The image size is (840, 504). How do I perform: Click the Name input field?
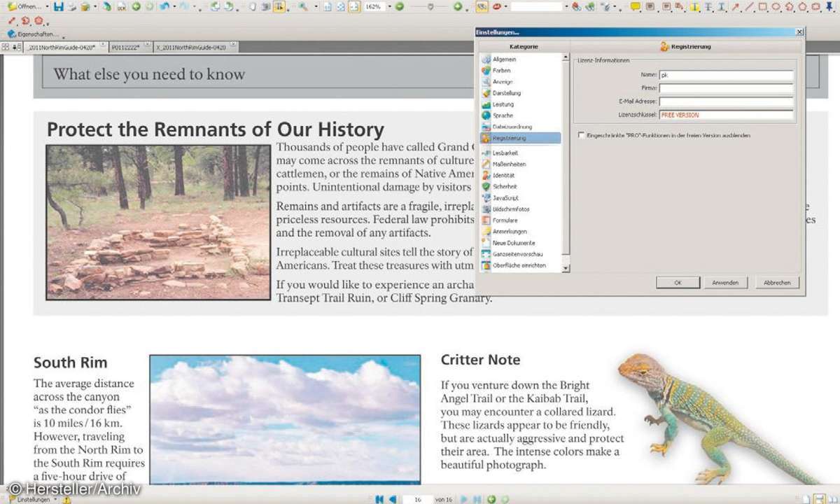(x=727, y=76)
